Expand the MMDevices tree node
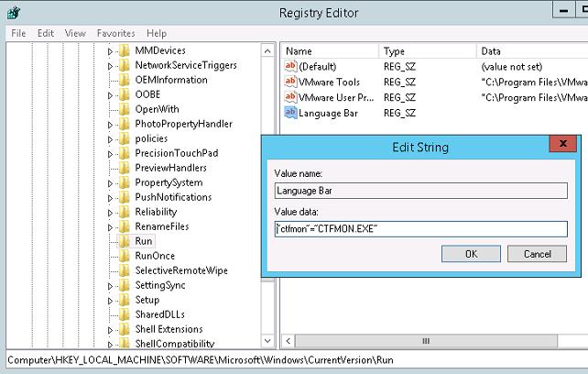The width and height of the screenshot is (588, 374). 111,50
